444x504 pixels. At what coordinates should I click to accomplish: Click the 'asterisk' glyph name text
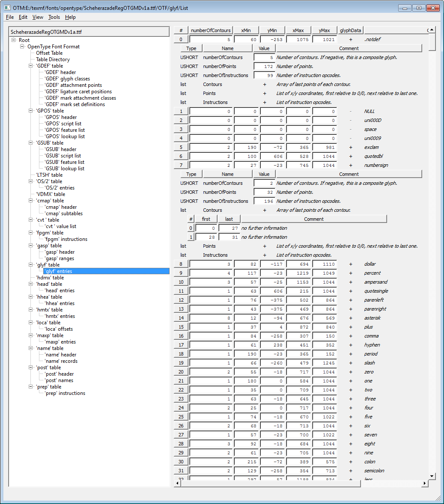coord(372,318)
